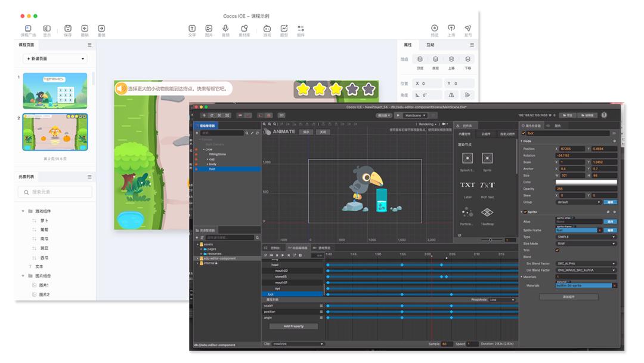Toggle the foot node enabled checkbox
This screenshot has width=644, height=363.
point(524,134)
